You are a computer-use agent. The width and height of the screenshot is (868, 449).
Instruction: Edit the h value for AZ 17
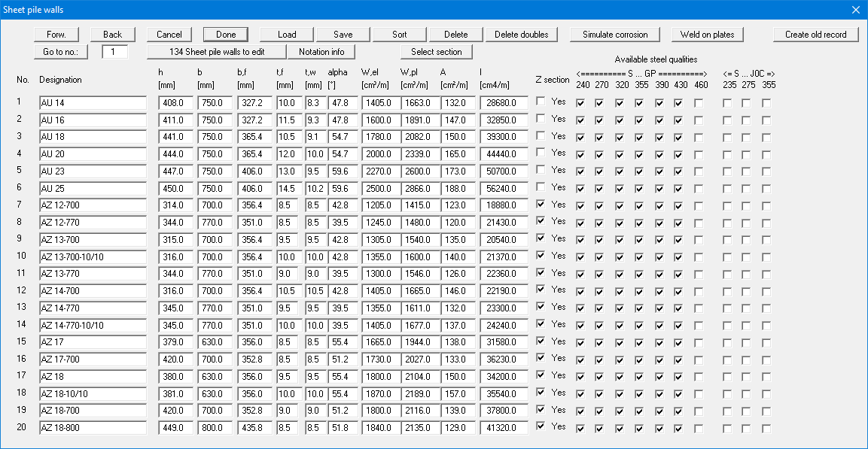coord(175,342)
